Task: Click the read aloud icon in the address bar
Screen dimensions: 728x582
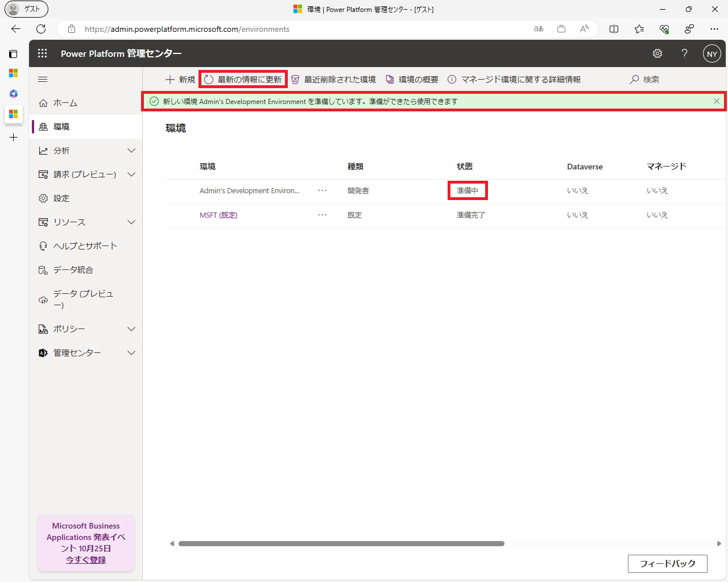Action: point(584,29)
